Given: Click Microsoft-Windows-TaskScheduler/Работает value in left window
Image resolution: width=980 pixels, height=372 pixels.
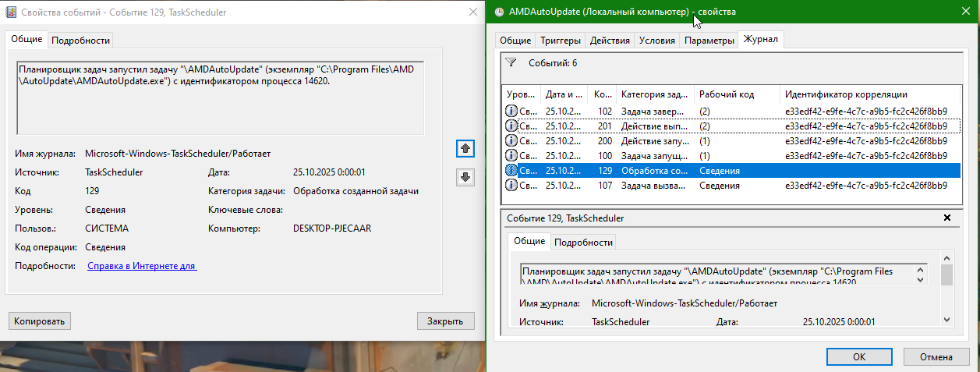Looking at the screenshot, I should coord(178,154).
